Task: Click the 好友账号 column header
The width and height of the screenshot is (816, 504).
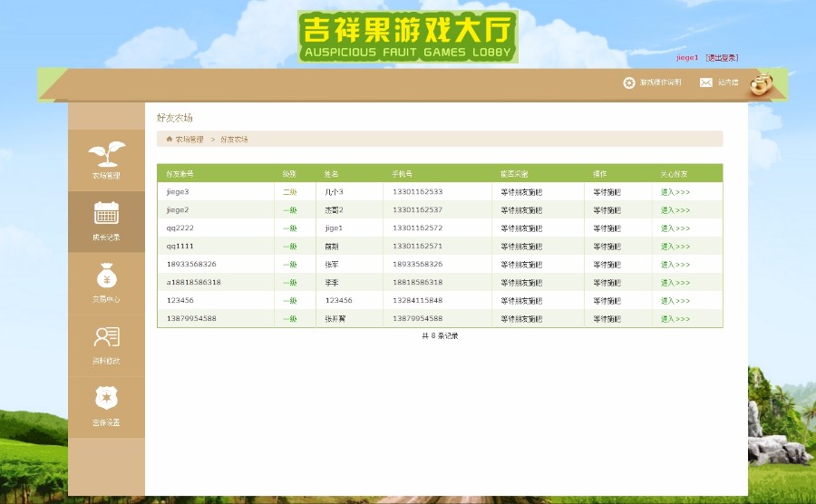Action: (180, 174)
